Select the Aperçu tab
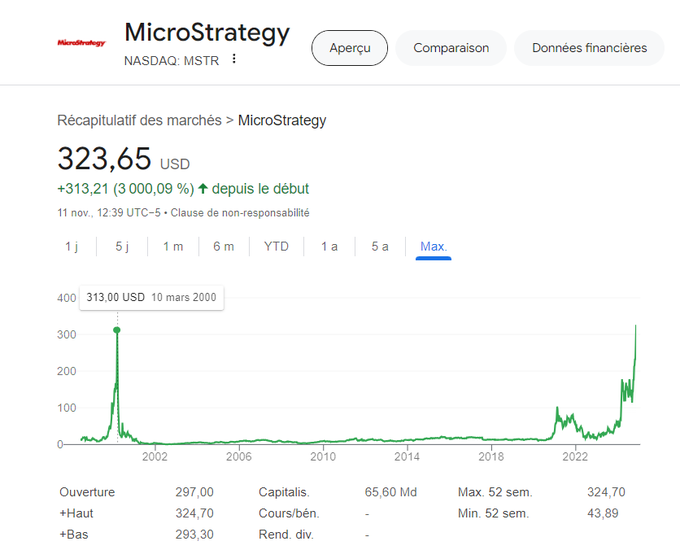680x550 pixels. click(x=350, y=48)
